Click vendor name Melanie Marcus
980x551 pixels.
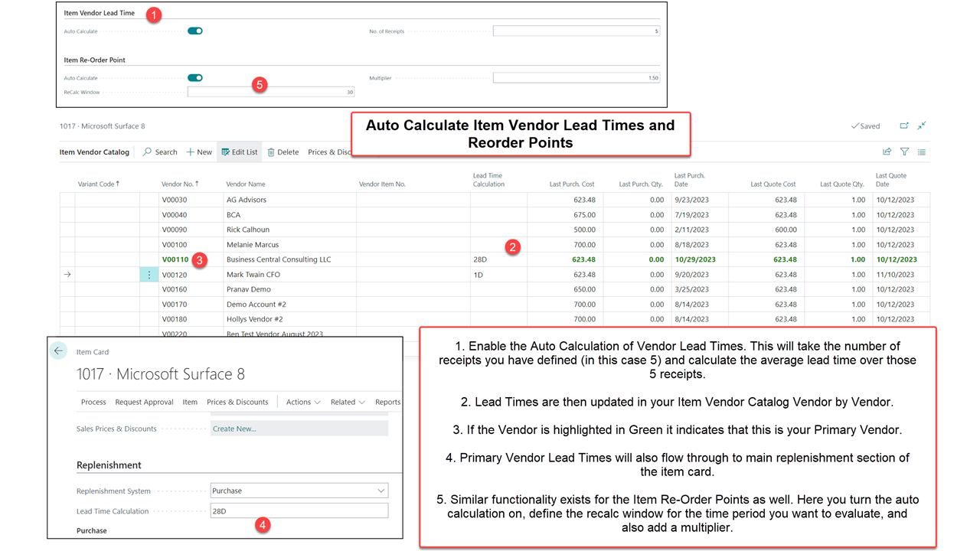pos(253,245)
